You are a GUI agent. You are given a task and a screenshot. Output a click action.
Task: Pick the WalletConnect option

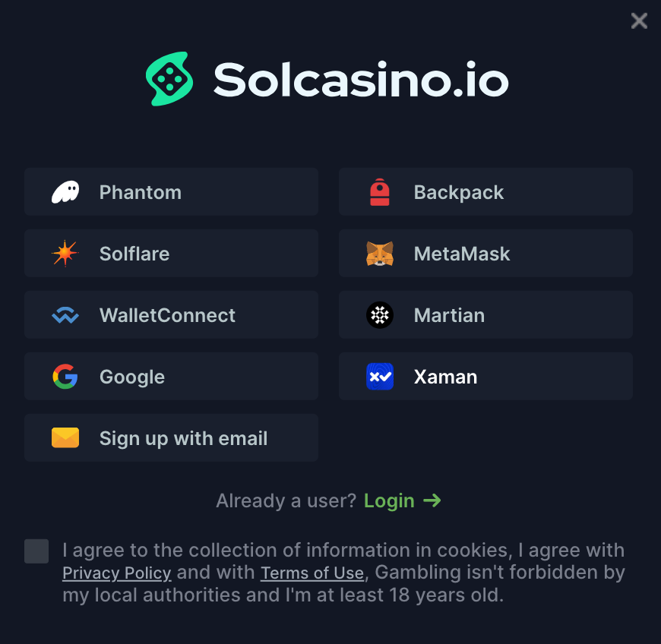[171, 315]
